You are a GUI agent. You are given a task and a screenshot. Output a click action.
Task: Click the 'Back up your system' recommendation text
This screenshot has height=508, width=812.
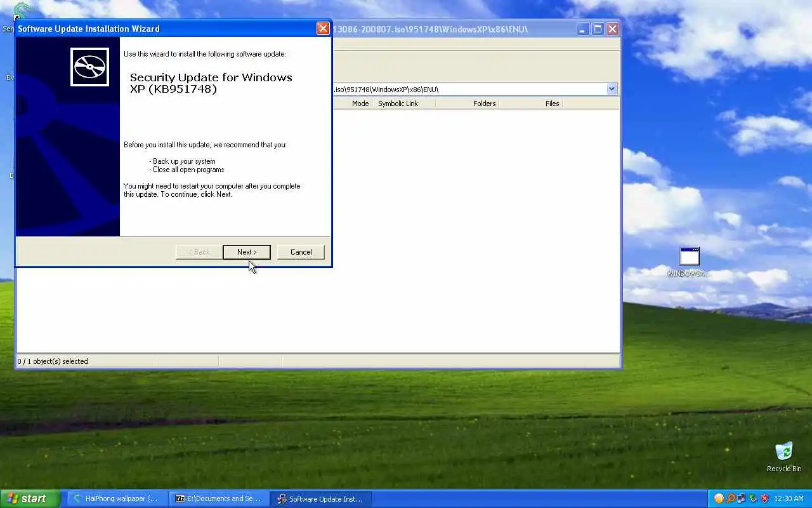pos(184,161)
